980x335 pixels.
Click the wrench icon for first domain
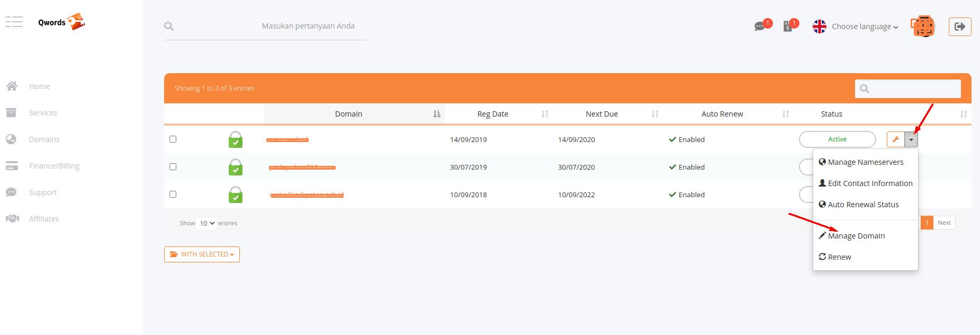(x=896, y=139)
